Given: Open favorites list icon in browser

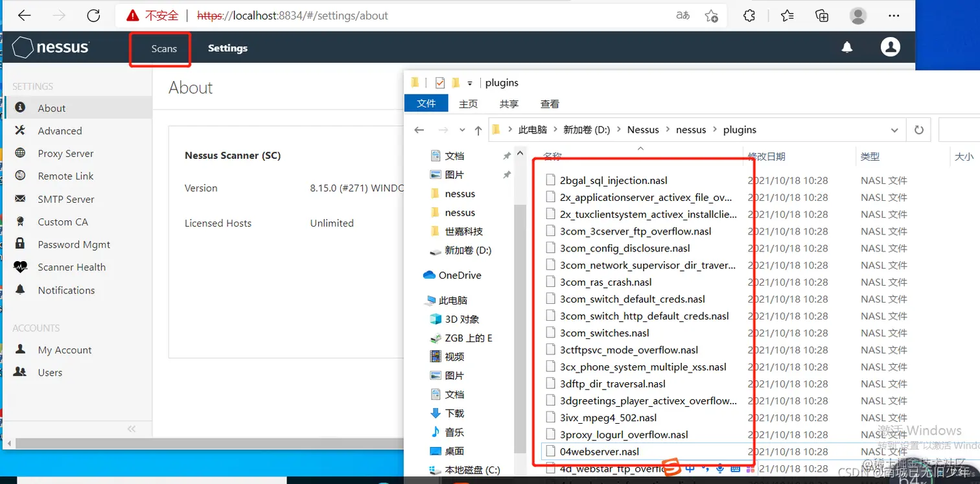Looking at the screenshot, I should tap(787, 16).
